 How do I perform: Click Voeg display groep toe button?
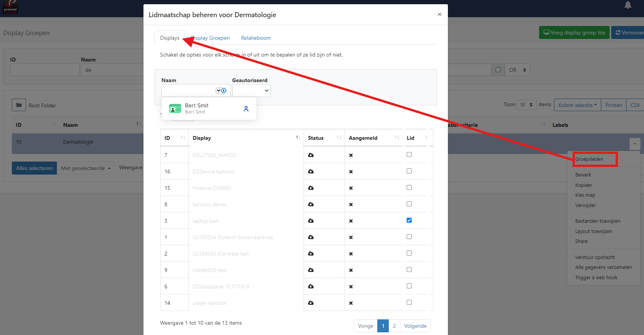pyautogui.click(x=574, y=32)
